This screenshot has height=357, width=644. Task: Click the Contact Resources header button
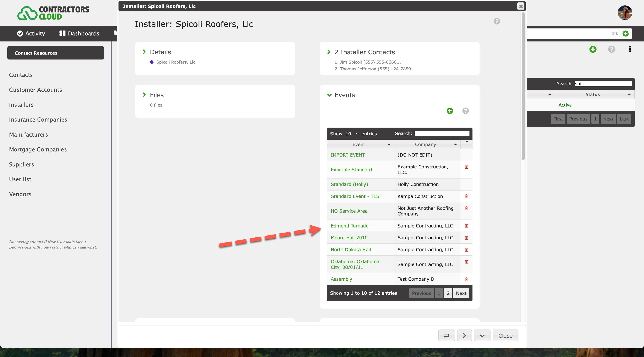[x=56, y=53]
